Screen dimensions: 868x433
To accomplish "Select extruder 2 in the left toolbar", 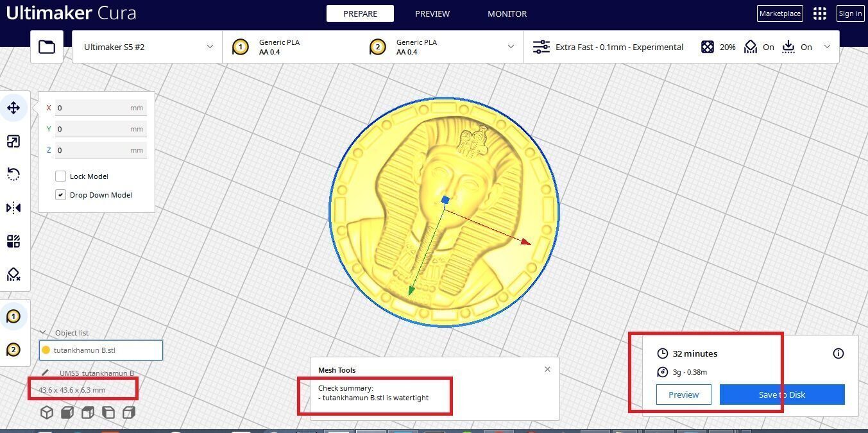I will pyautogui.click(x=13, y=350).
